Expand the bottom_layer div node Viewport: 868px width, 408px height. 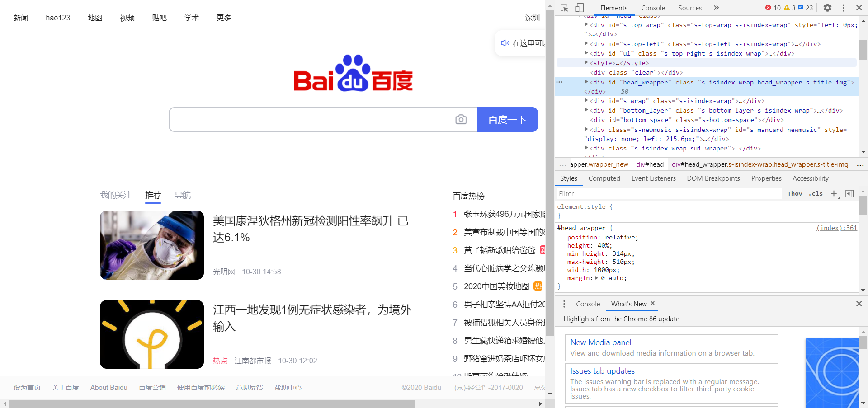coord(586,110)
